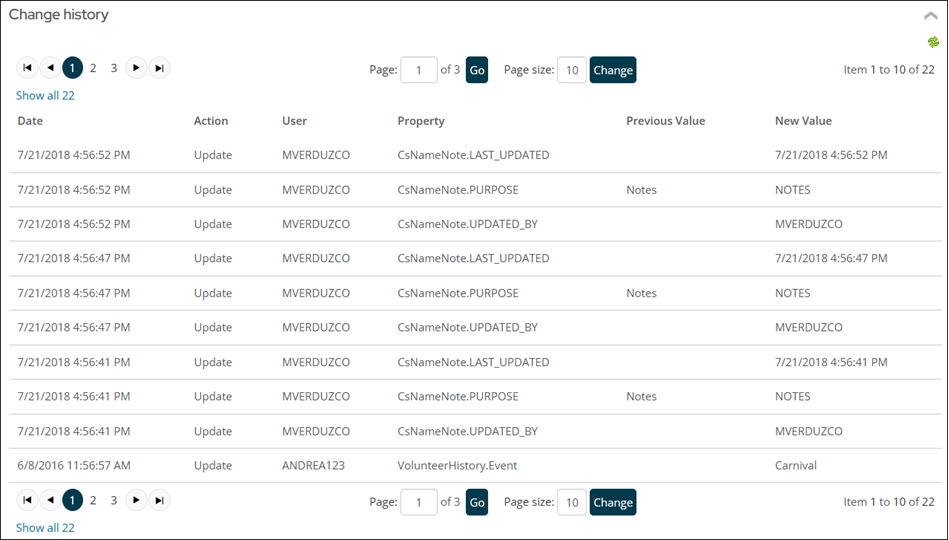Click the bottom Show all 22 link
This screenshot has height=540, width=949.
coord(45,528)
